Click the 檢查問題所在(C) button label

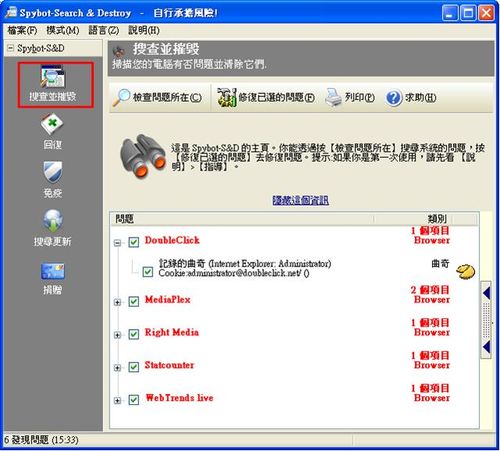click(x=167, y=98)
